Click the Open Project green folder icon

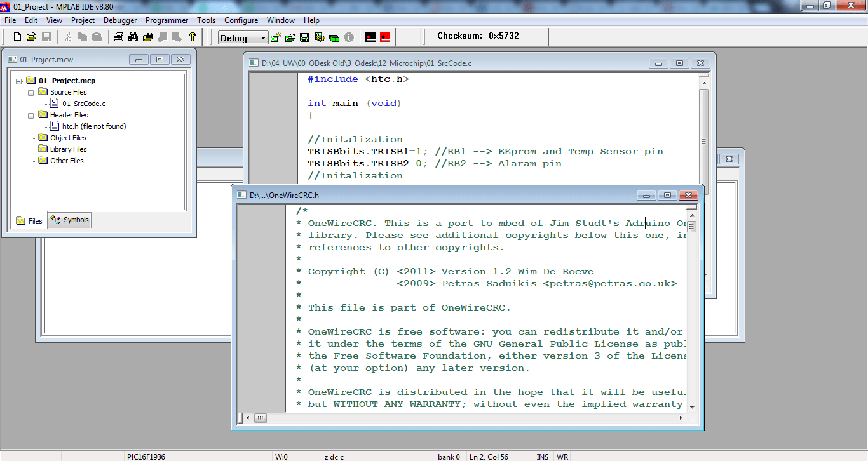[290, 38]
